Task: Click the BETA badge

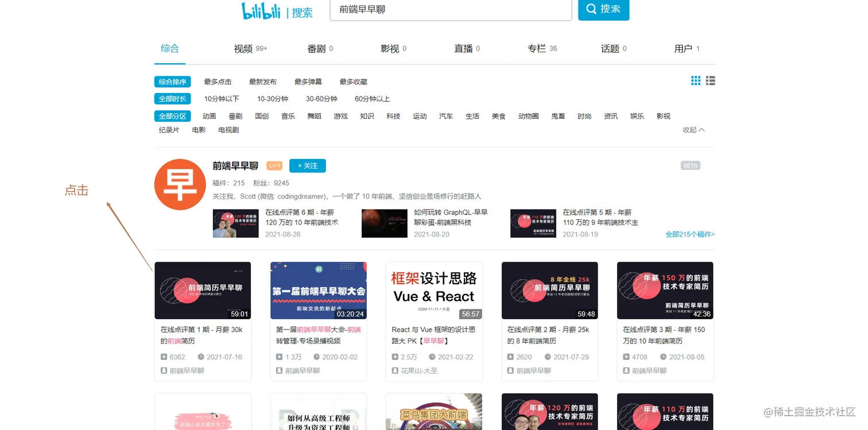Action: [x=691, y=166]
